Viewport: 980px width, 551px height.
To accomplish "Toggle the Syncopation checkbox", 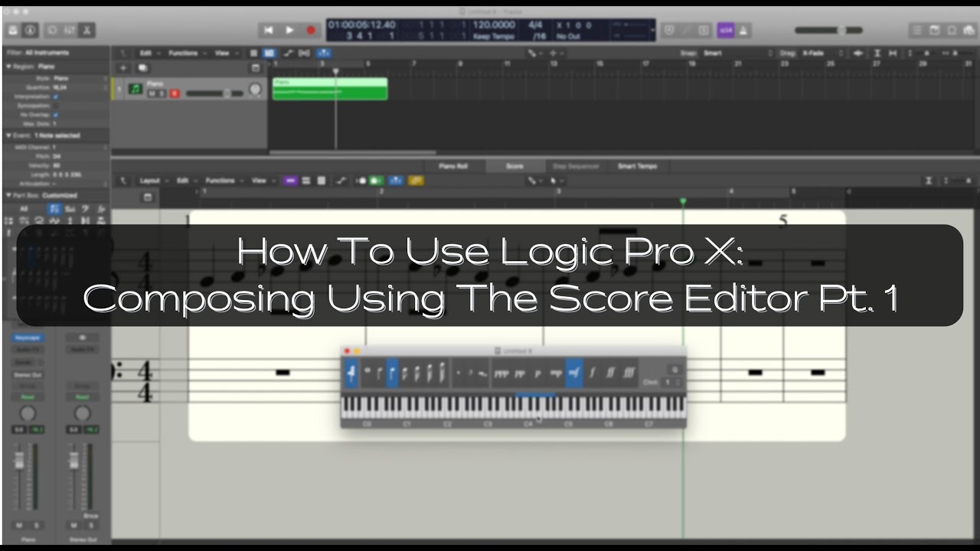I will (56, 106).
